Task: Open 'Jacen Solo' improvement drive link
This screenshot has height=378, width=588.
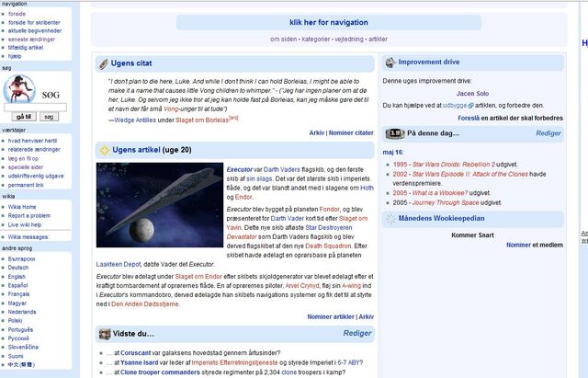Action: [x=472, y=94]
